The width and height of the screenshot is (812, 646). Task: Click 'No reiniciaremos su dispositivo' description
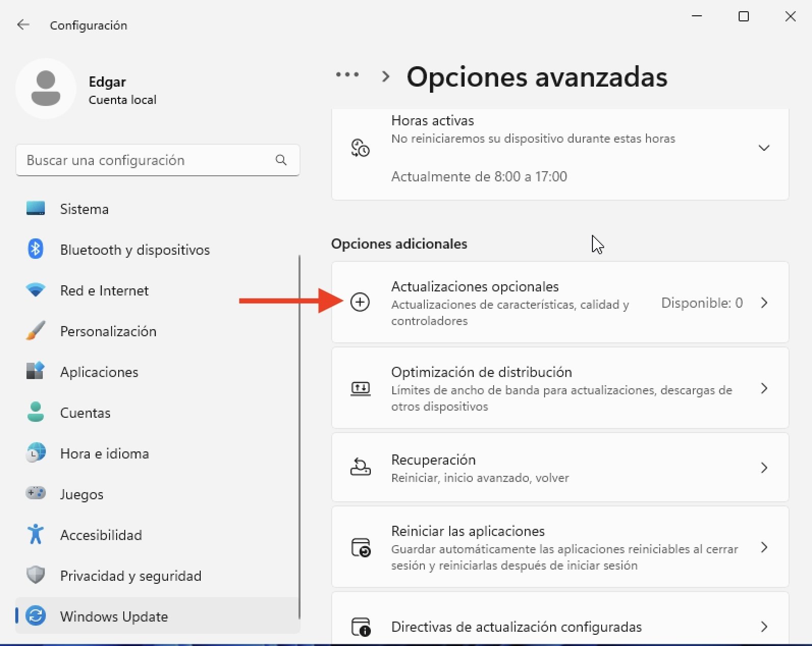pos(533,139)
